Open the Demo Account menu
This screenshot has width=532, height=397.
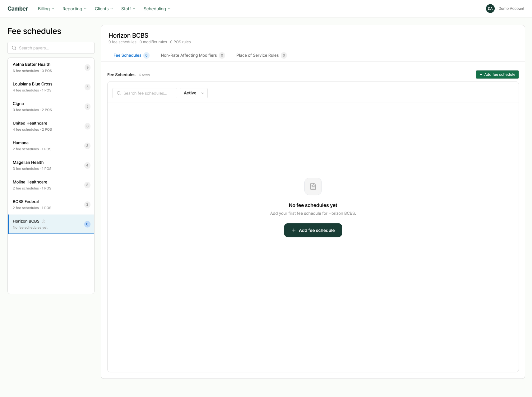tap(511, 9)
